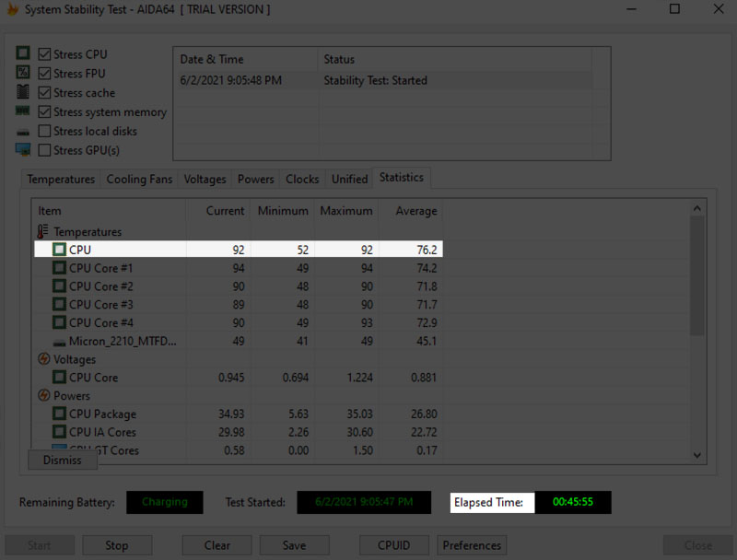Open Preferences
The width and height of the screenshot is (737, 560).
(x=472, y=545)
